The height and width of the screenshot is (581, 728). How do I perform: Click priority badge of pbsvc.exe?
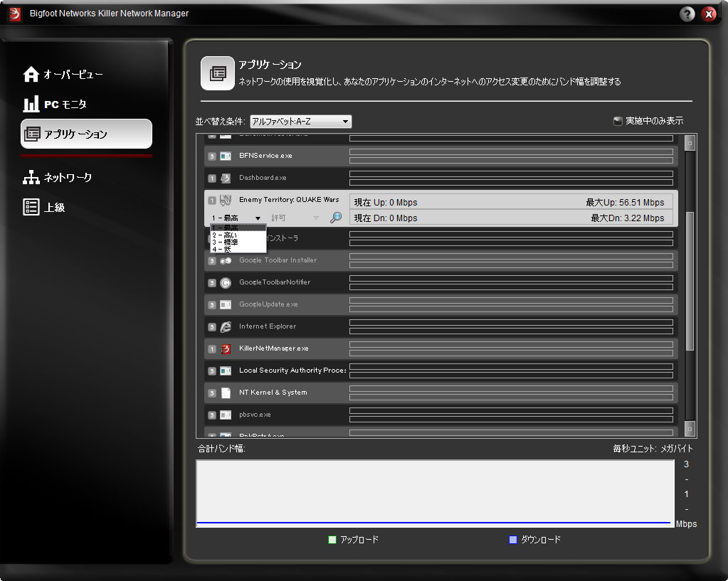(x=212, y=415)
